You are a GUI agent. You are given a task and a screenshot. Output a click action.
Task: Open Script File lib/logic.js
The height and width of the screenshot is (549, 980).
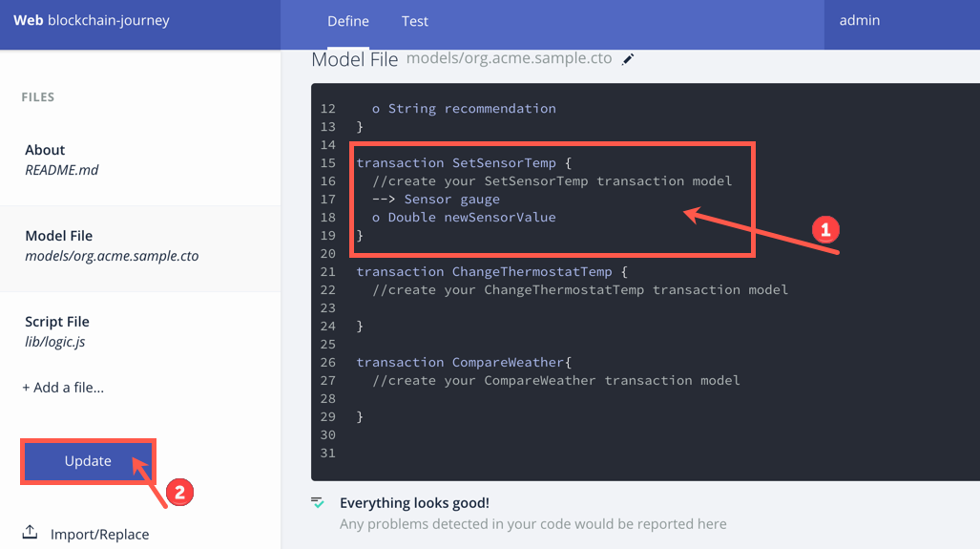[140, 331]
